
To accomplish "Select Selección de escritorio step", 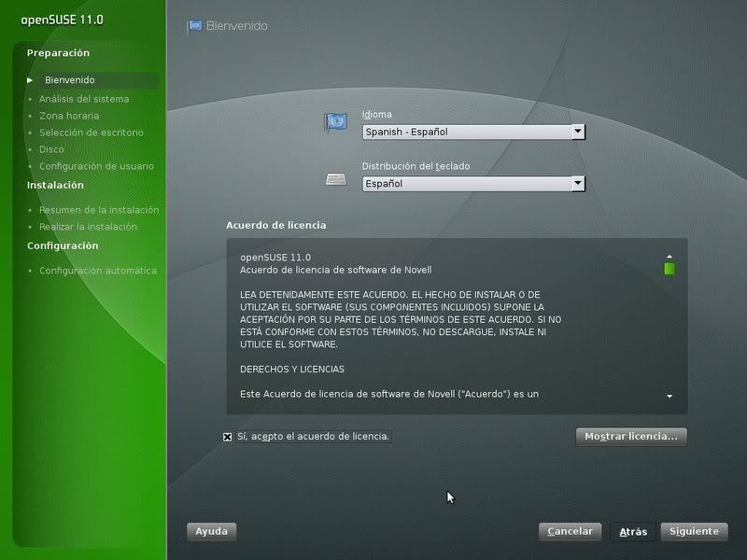I will click(x=92, y=133).
